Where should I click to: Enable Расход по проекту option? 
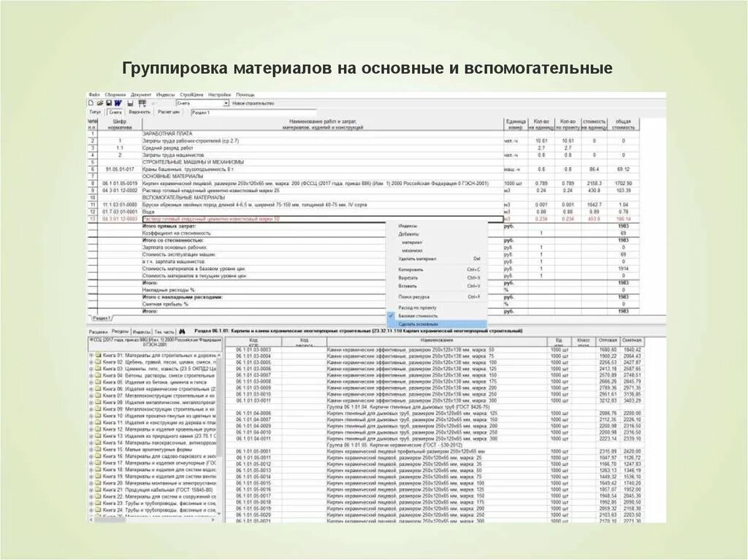pyautogui.click(x=418, y=306)
